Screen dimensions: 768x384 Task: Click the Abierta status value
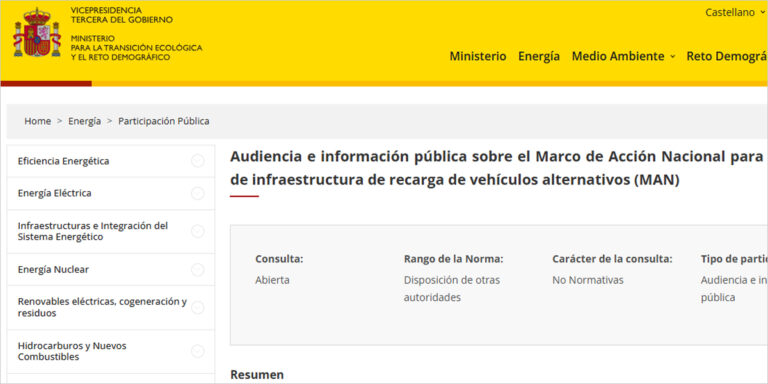coord(272,280)
